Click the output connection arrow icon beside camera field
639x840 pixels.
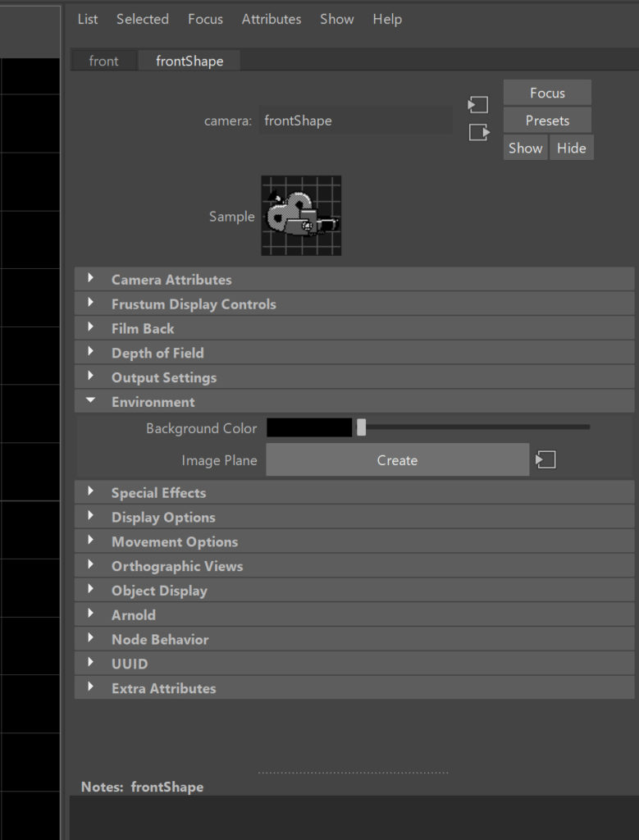(479, 132)
